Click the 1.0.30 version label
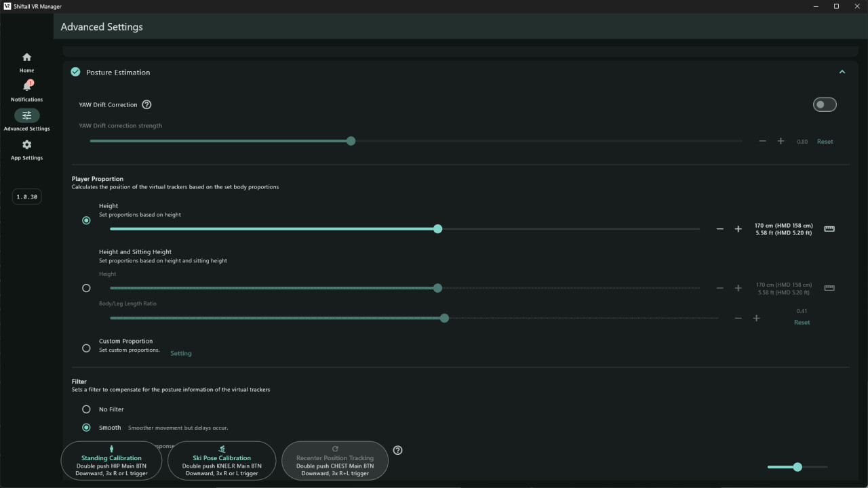868x488 pixels. [x=26, y=197]
